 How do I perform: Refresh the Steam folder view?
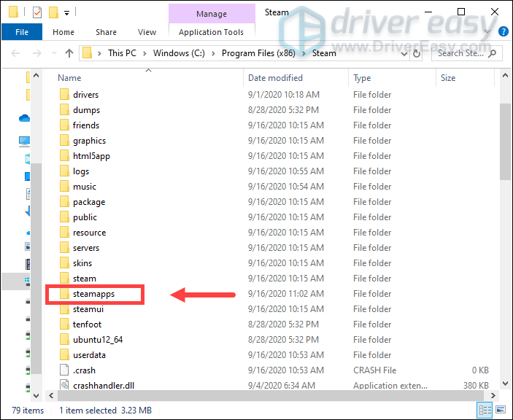click(417, 53)
